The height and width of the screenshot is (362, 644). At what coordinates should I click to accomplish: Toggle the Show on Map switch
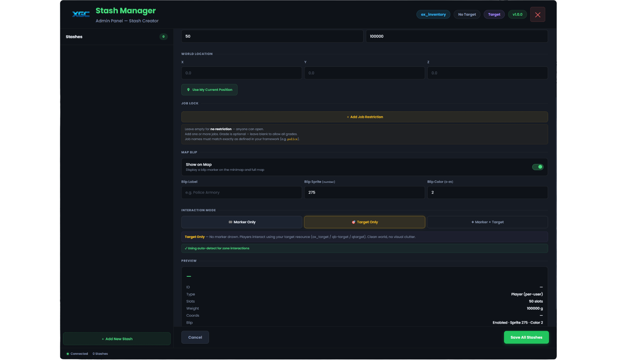coord(538,167)
